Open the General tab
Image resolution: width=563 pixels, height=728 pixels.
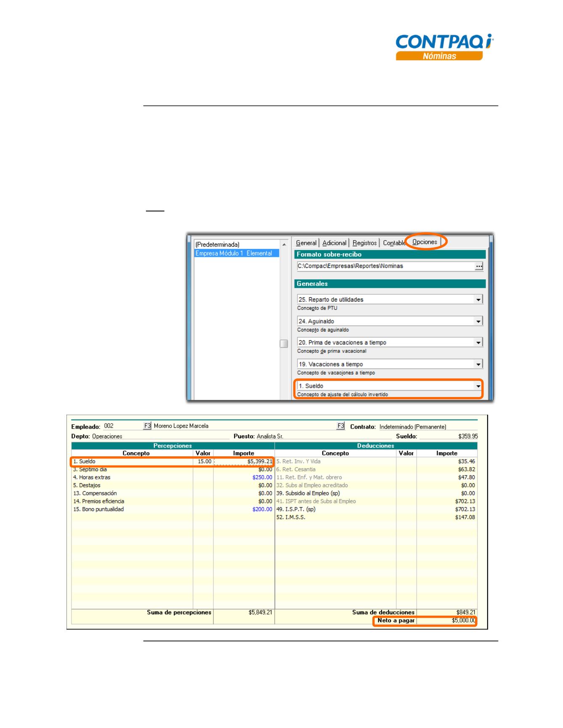coord(306,243)
